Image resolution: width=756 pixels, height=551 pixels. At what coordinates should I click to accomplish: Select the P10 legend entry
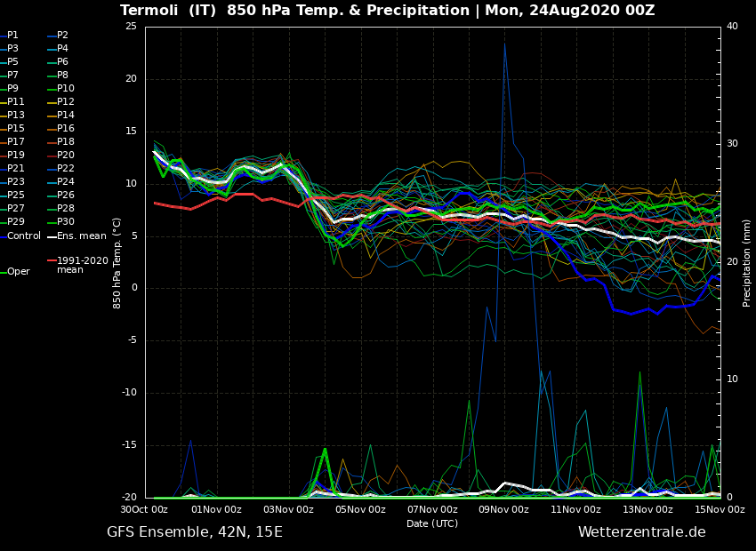(65, 89)
